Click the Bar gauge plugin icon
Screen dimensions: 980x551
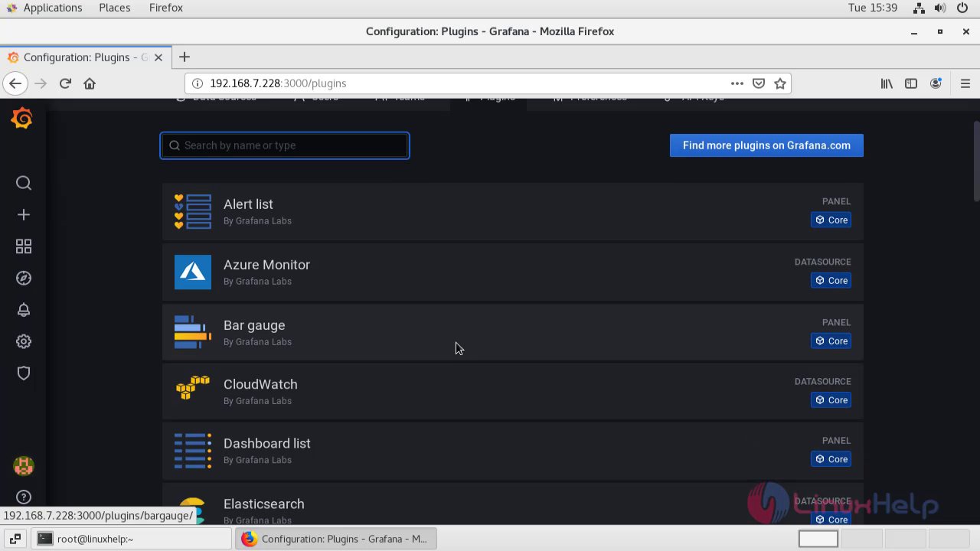[193, 333]
